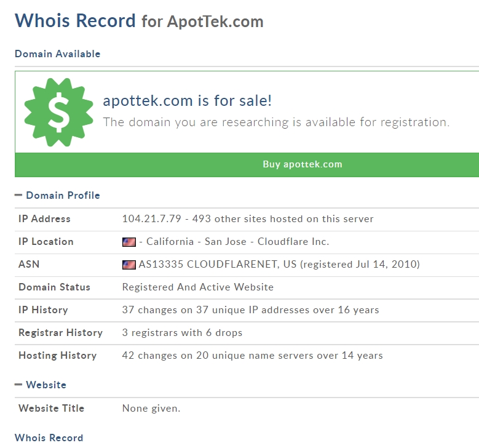Click the apottek.com is for sale headline

pyautogui.click(x=187, y=101)
